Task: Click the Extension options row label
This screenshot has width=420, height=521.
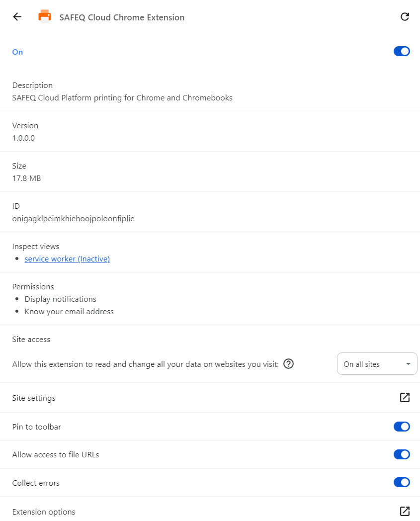Action: (x=44, y=512)
